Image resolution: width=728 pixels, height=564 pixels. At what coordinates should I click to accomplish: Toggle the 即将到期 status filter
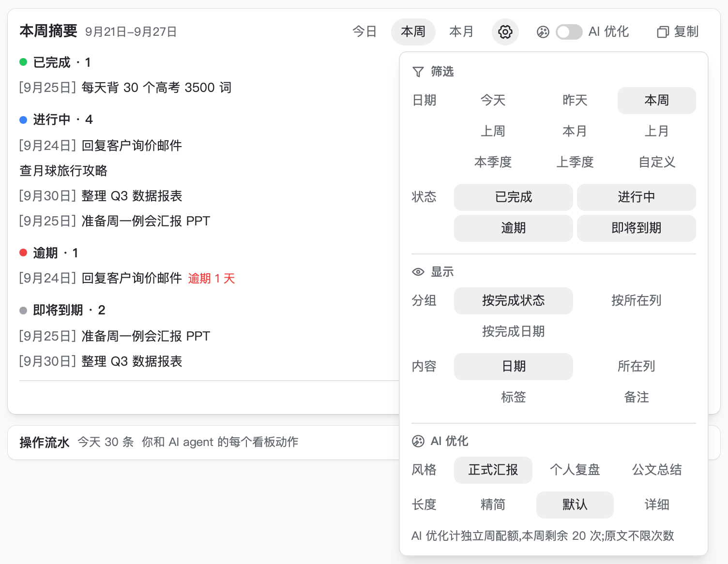[x=637, y=228]
